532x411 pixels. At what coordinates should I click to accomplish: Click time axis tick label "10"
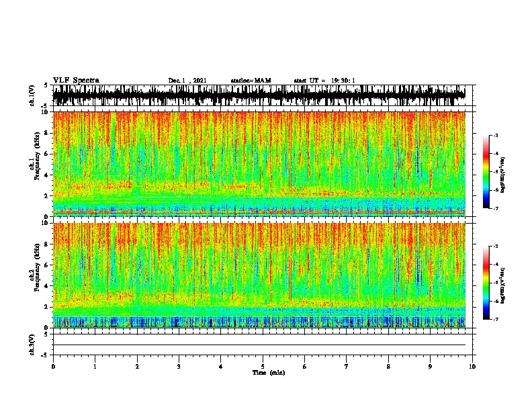click(x=472, y=367)
